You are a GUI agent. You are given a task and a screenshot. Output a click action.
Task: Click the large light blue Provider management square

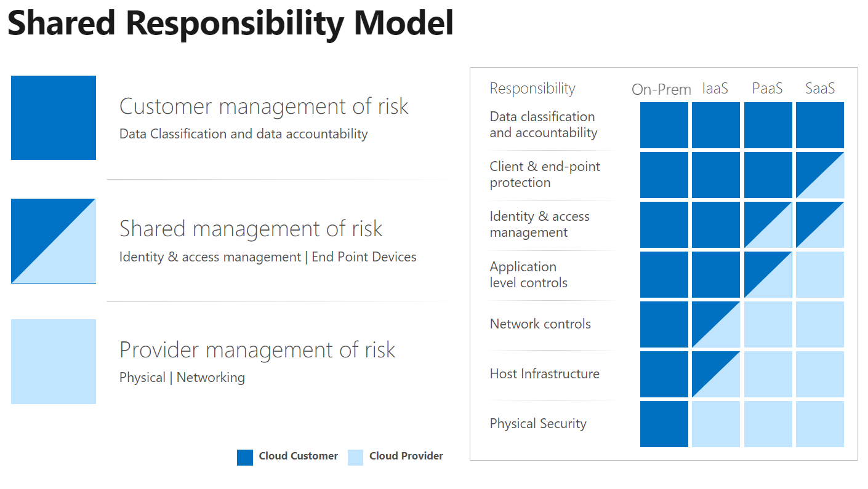pyautogui.click(x=54, y=362)
